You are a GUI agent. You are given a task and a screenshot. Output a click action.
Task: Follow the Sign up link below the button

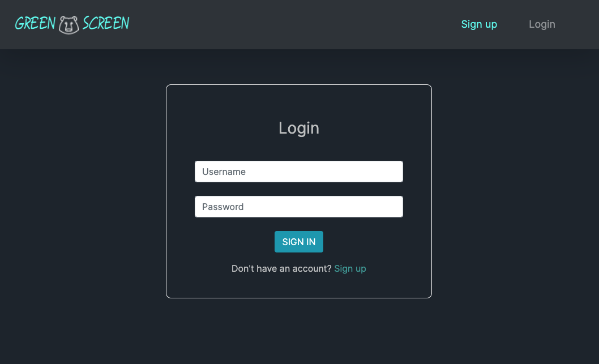pos(350,268)
